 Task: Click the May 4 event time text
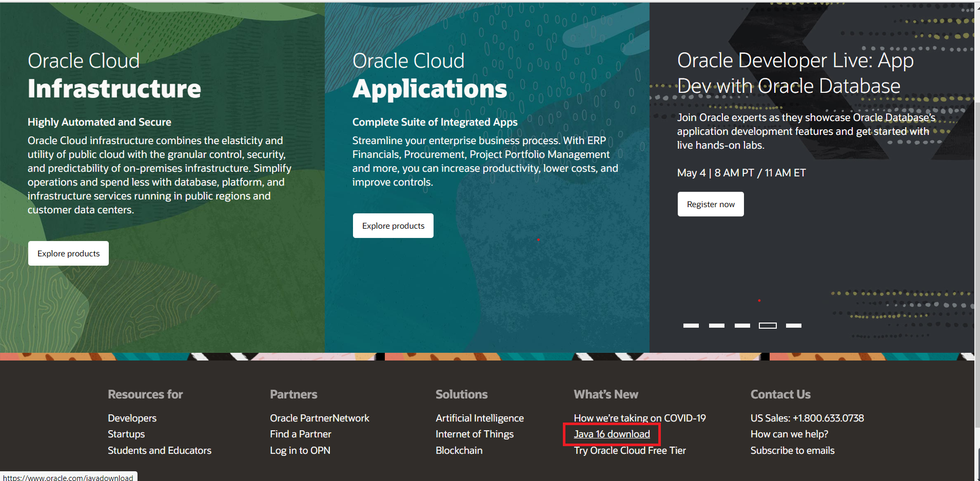(x=741, y=173)
